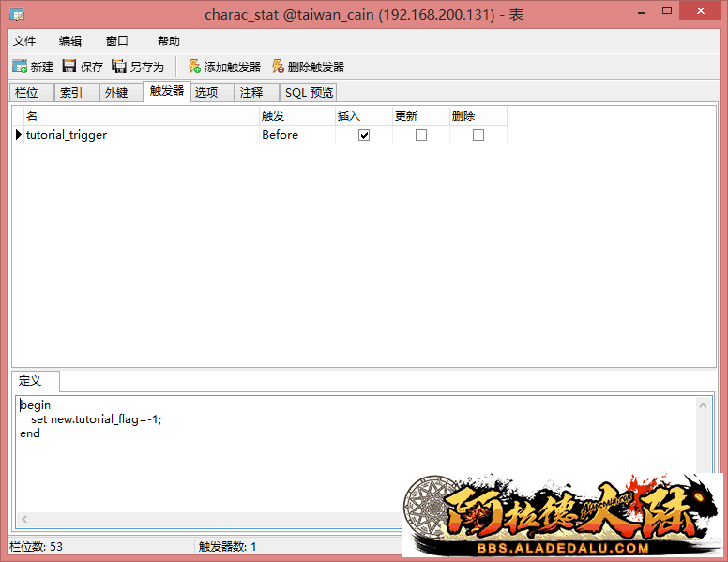Open the 索引 (Indexes) tab
This screenshot has width=728, height=562.
point(70,92)
